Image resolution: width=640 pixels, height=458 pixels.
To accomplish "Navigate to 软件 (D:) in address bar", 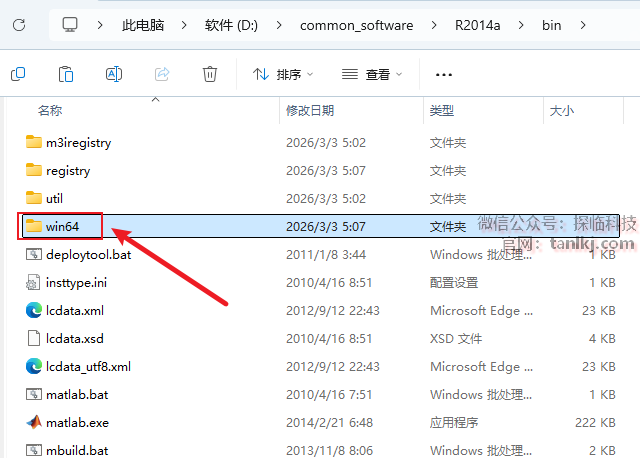I will click(x=231, y=25).
